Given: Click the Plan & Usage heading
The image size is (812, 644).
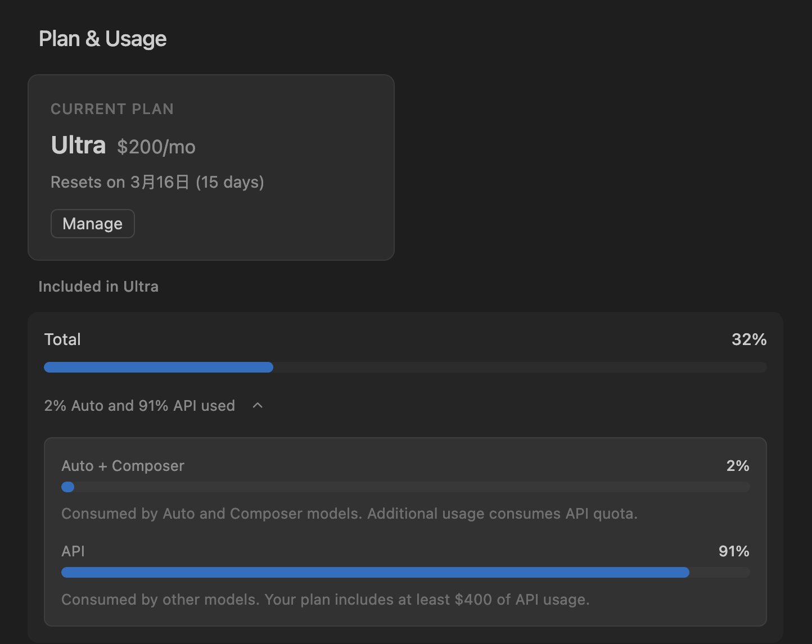Looking at the screenshot, I should tap(102, 39).
